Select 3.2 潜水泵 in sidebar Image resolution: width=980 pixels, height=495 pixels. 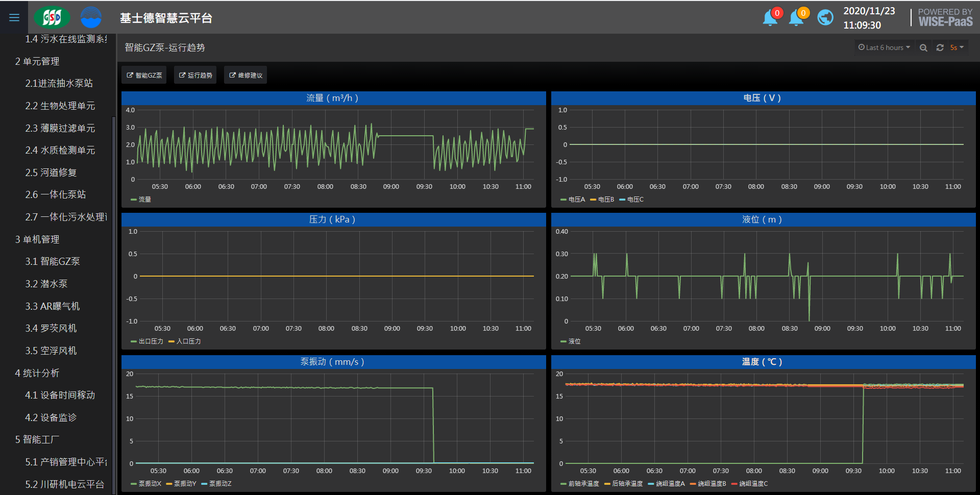point(46,284)
